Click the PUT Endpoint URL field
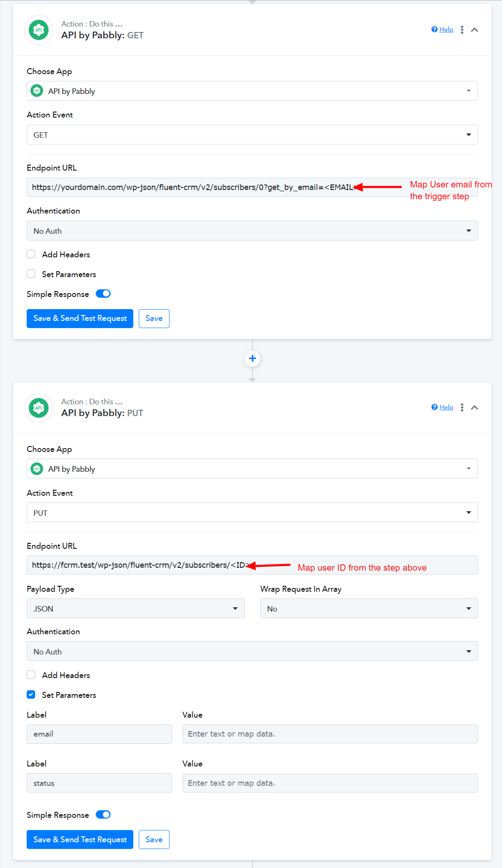The height and width of the screenshot is (868, 502). pos(252,565)
